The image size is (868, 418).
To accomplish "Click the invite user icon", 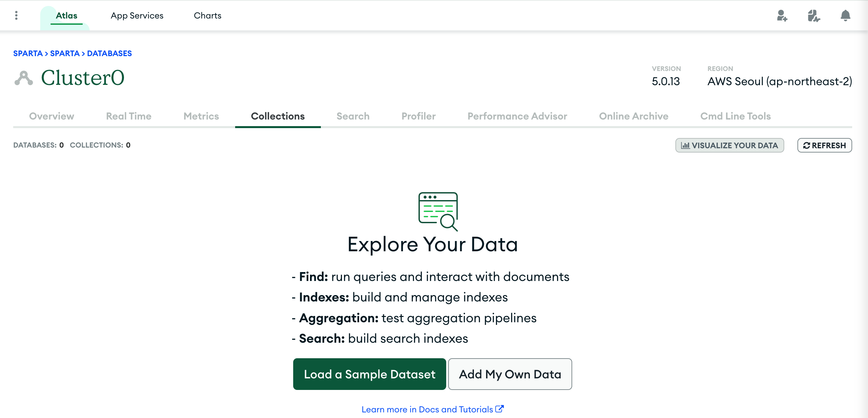I will (x=782, y=16).
